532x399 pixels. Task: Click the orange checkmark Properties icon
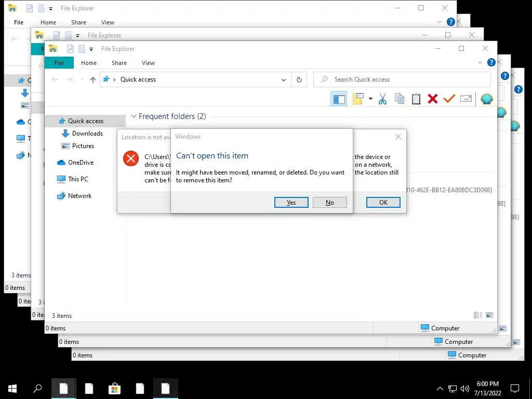449,99
